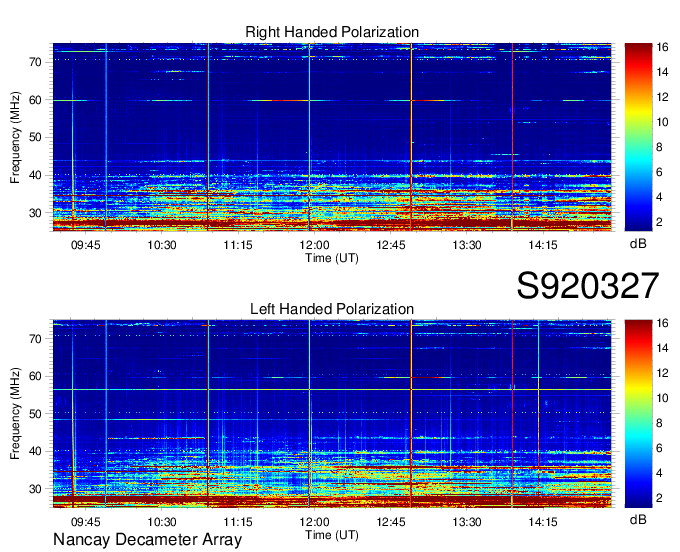Screen dimensions: 680x552
Task: Click the 'Time (UT)' axis label of the top plot
Action: [332, 258]
